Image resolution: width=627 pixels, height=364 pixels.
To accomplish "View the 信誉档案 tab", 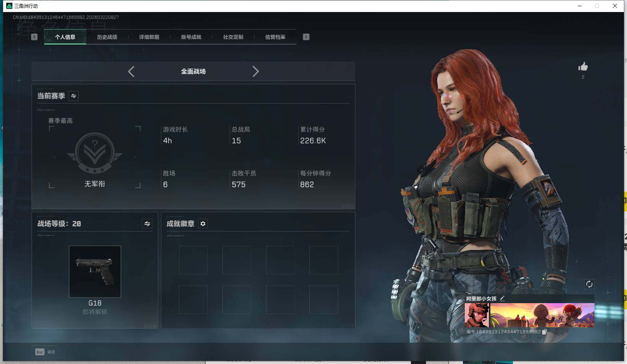I will (x=275, y=37).
